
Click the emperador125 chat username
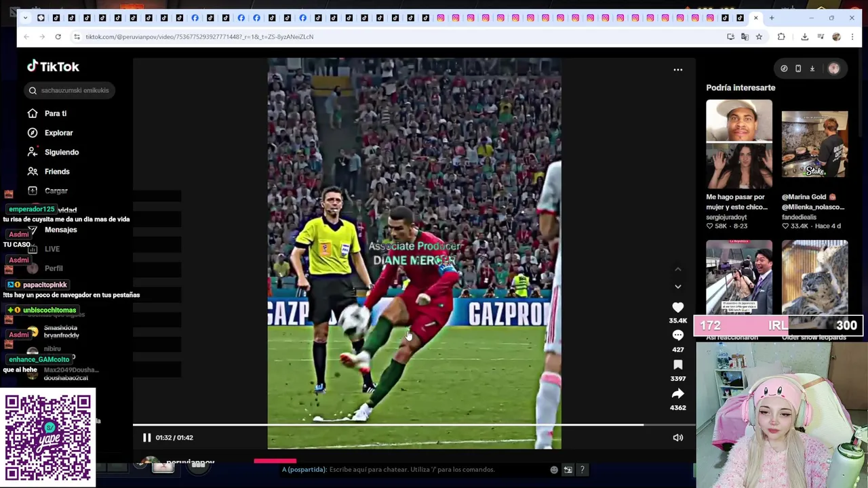(32, 209)
